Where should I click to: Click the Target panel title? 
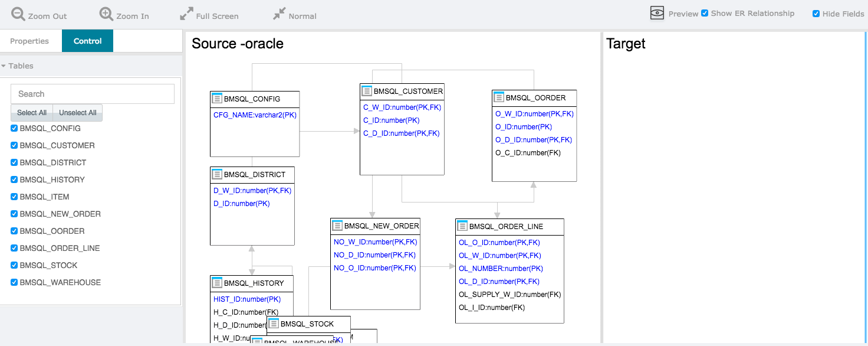[626, 44]
